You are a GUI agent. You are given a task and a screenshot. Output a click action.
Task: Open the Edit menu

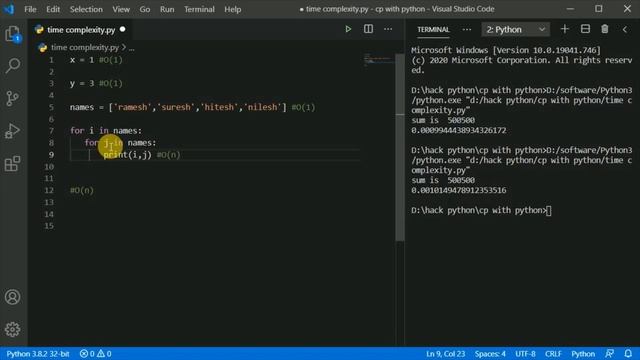click(53, 9)
